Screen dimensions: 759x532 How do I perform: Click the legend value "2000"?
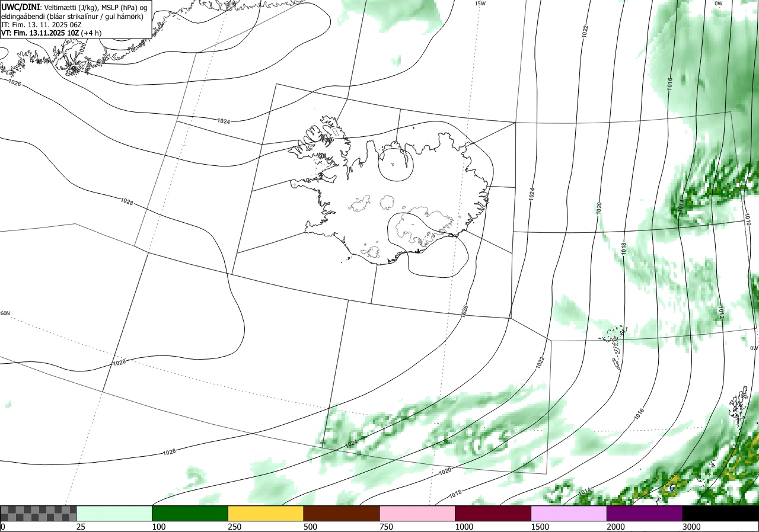pos(616,527)
